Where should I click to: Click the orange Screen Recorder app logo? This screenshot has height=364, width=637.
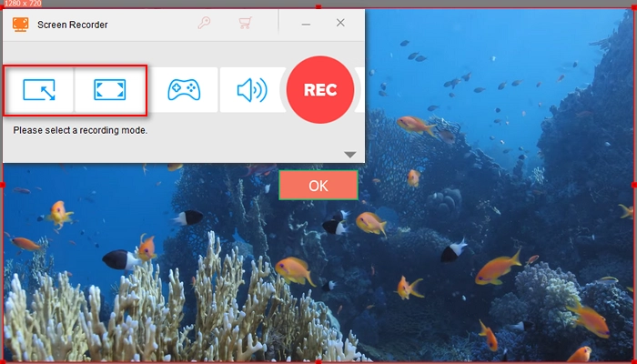click(20, 25)
